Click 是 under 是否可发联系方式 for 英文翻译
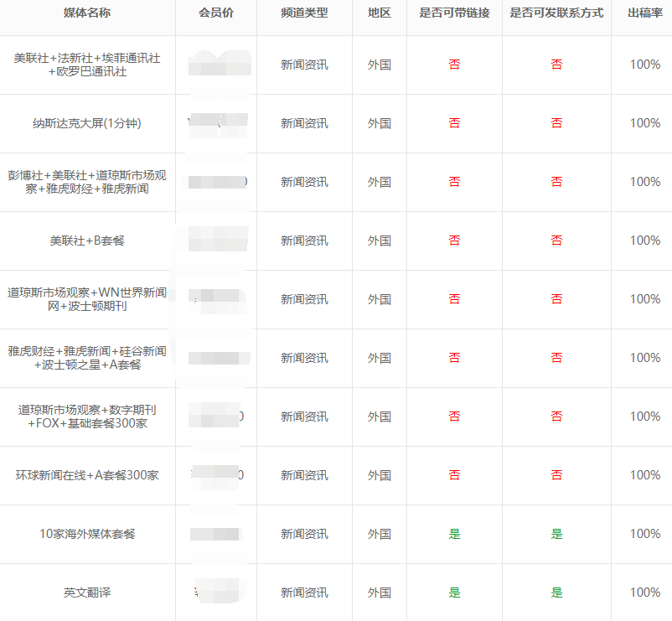 tap(556, 593)
